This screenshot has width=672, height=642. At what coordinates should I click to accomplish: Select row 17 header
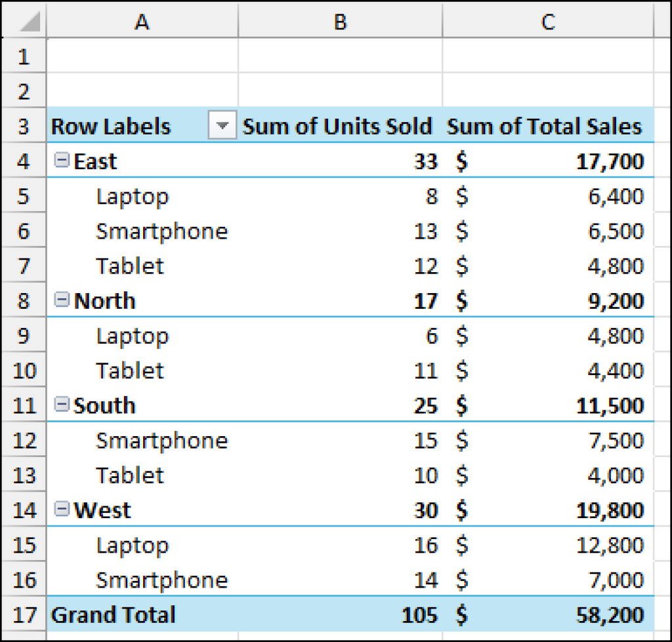23,614
